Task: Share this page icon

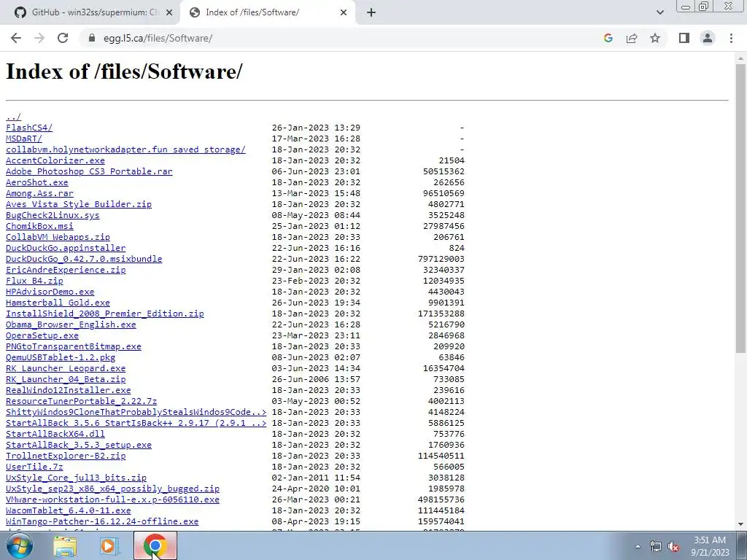Action: (632, 38)
